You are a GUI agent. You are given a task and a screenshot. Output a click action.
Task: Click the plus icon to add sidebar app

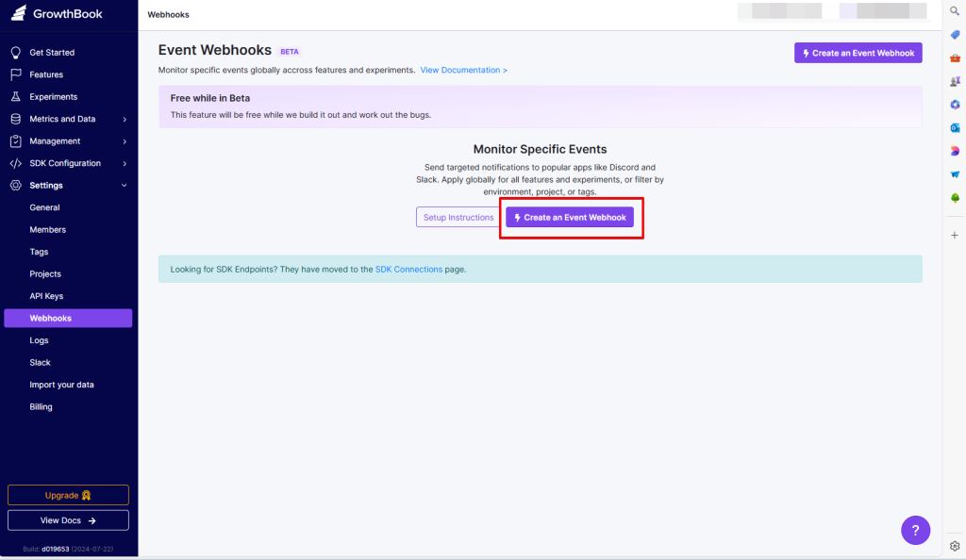tap(955, 235)
